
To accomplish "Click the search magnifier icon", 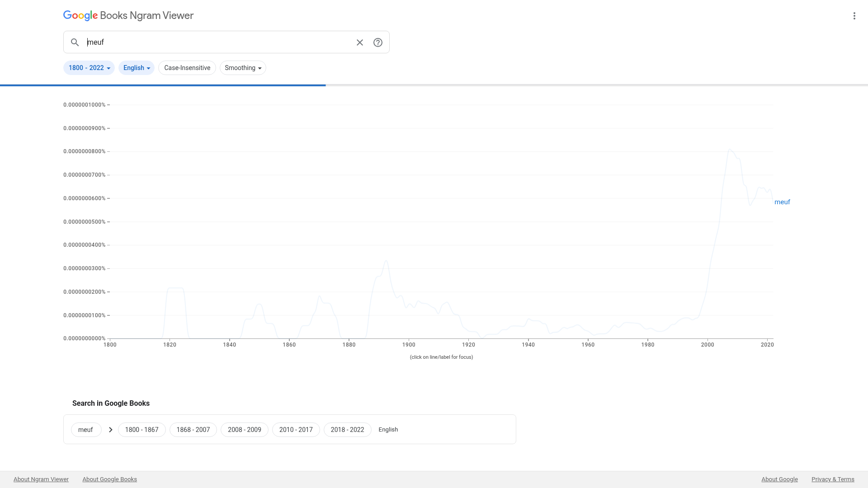I will click(75, 42).
